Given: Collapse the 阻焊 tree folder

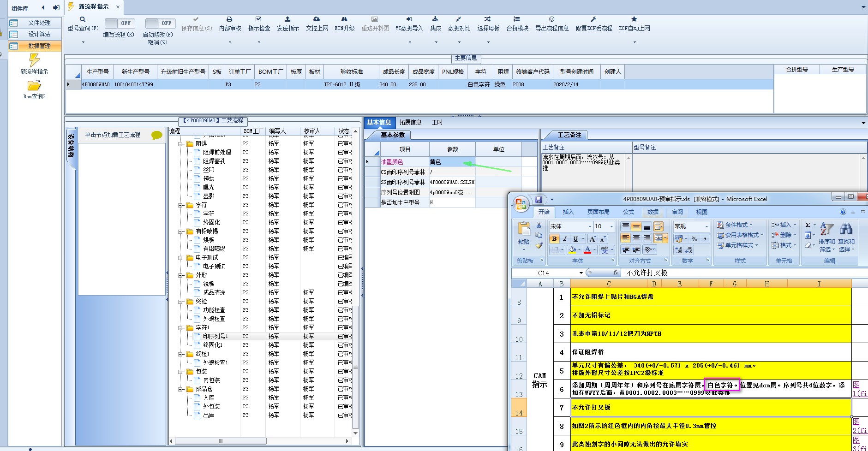Looking at the screenshot, I should point(180,144).
